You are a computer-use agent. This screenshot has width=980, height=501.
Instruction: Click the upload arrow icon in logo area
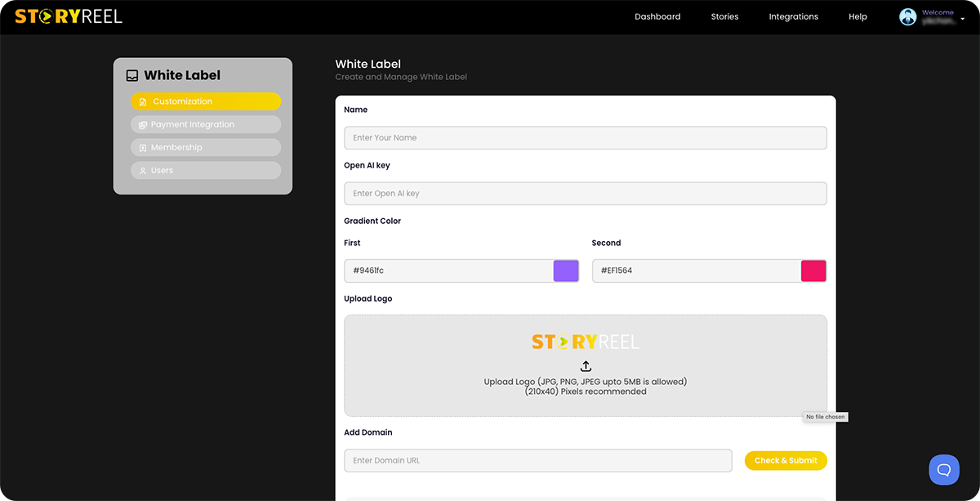pyautogui.click(x=586, y=366)
